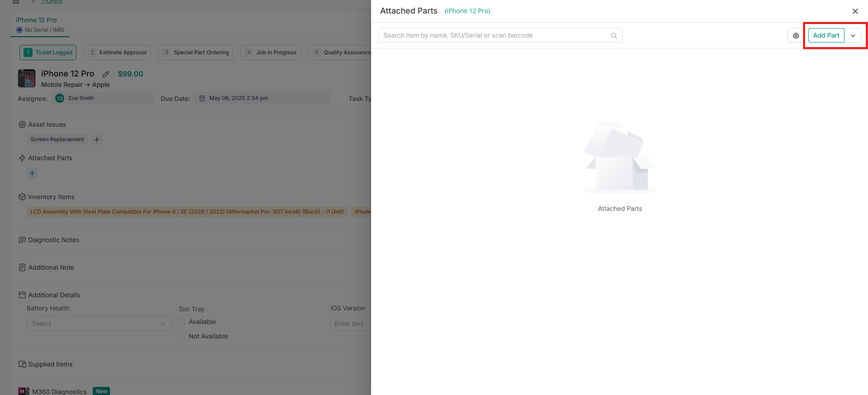This screenshot has width=868, height=395.
Task: Click the Screen Replacement issue tag
Action: coord(57,139)
